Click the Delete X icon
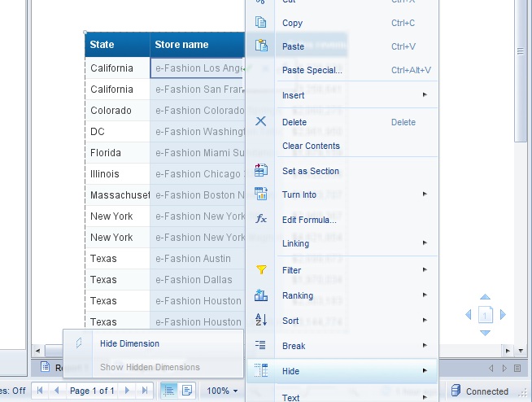Viewport: 532px width, 402px height. click(260, 121)
